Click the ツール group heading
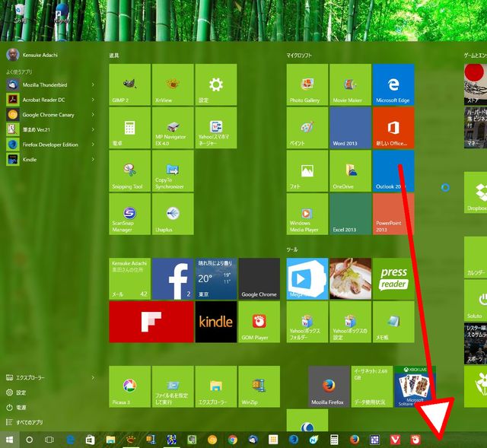 point(292,249)
